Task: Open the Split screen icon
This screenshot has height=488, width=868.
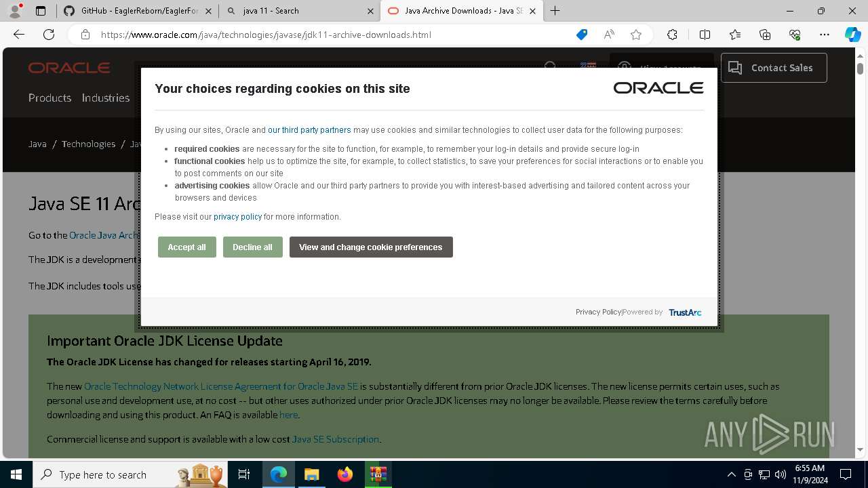Action: [705, 35]
